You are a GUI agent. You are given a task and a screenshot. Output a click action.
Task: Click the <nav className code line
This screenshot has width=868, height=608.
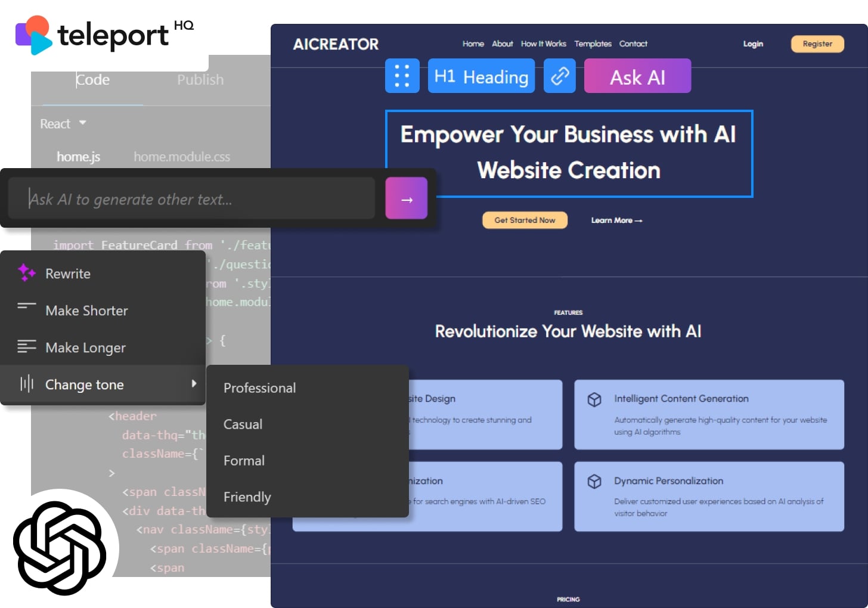(x=203, y=529)
